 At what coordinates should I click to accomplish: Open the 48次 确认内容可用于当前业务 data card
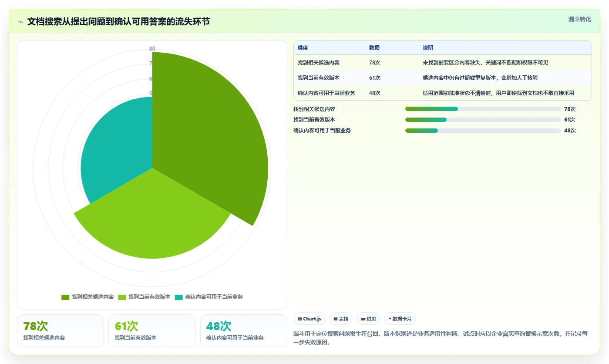pos(244,331)
